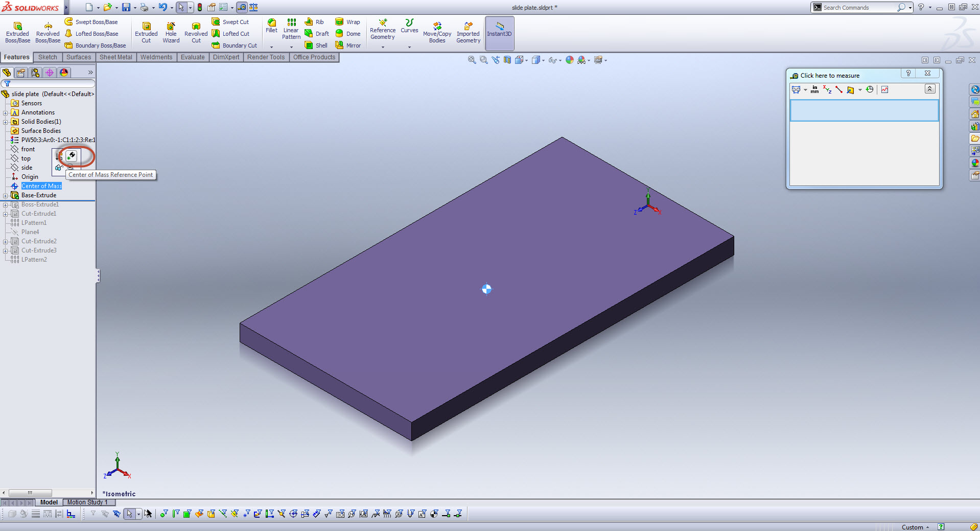980x531 pixels.
Task: Expand the Cut-Extrude1 feature node
Action: coord(5,213)
